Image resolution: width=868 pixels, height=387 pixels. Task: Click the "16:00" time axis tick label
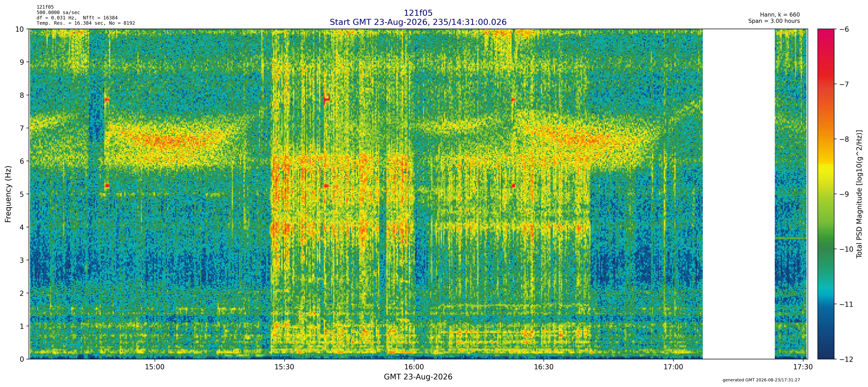click(414, 367)
